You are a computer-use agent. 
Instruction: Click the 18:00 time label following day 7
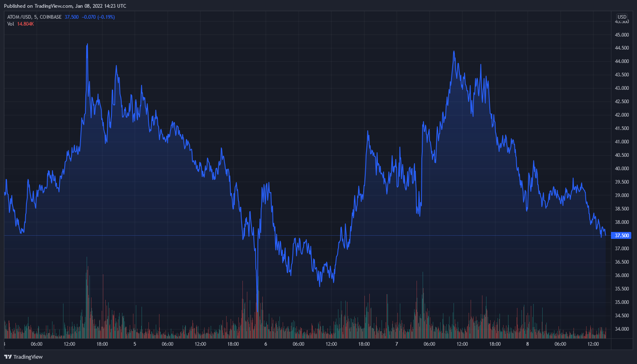point(495,344)
